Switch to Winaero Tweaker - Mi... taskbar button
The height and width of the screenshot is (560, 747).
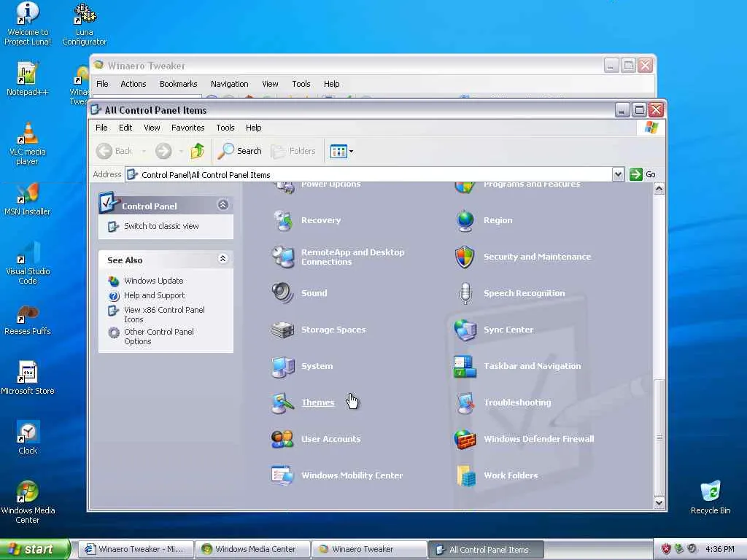[x=136, y=550]
